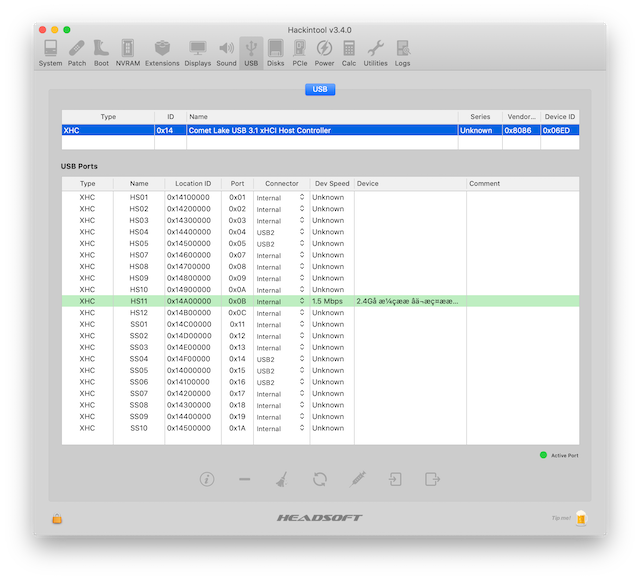The width and height of the screenshot is (640, 580).
Task: Select port name cell HS03
Action: click(139, 220)
